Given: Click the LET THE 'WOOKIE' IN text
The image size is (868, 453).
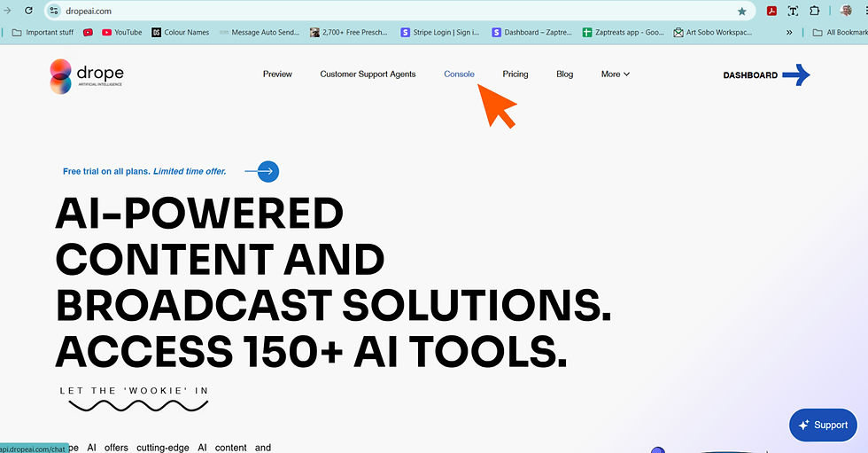Looking at the screenshot, I should (x=134, y=391).
